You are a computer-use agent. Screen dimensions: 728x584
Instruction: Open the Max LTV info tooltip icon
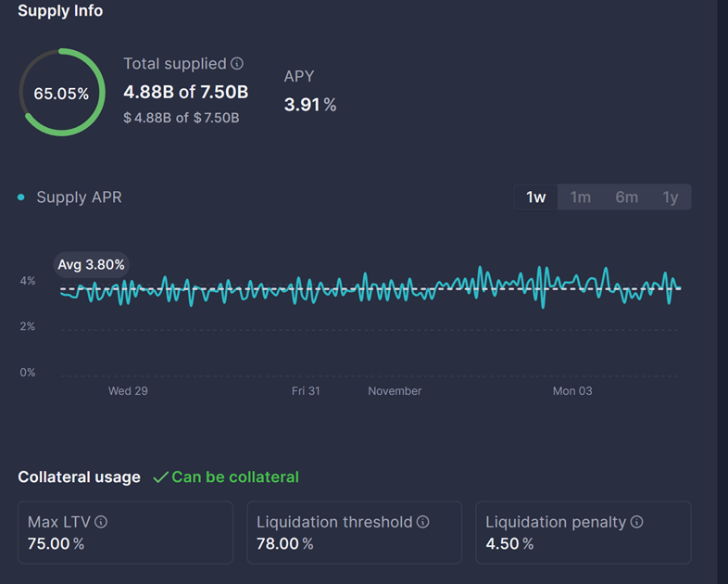pyautogui.click(x=101, y=522)
